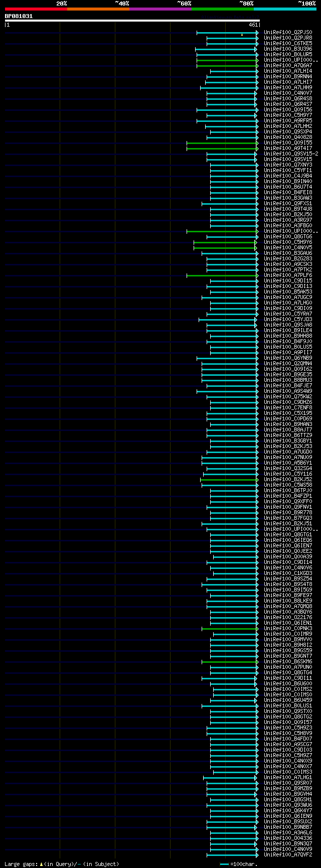This screenshot has width=321, height=868.
Task: Click the label UniRef100_Q09I56
Action: (x=288, y=109)
